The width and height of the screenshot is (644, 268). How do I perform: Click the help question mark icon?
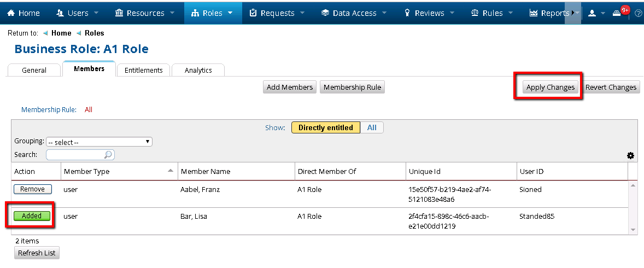tap(638, 13)
